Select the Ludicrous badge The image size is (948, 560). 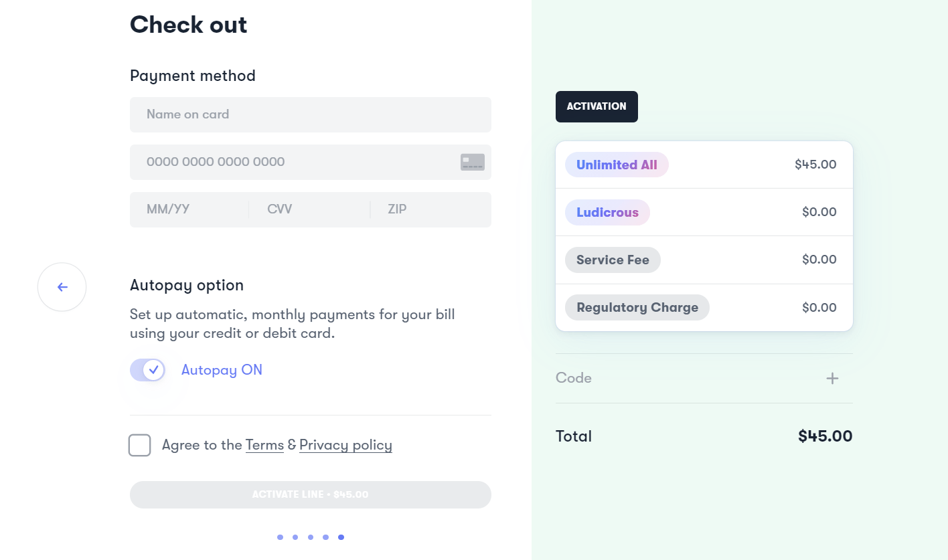point(607,212)
